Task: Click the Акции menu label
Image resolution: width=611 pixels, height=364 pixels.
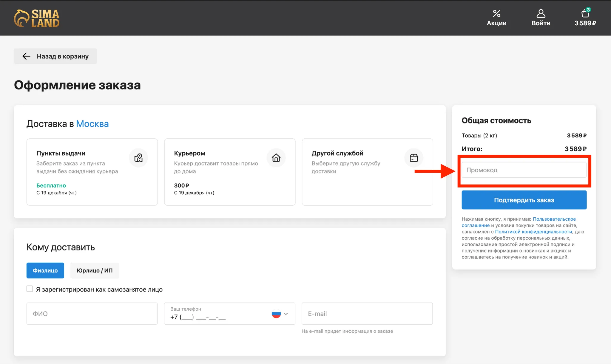Action: (496, 23)
